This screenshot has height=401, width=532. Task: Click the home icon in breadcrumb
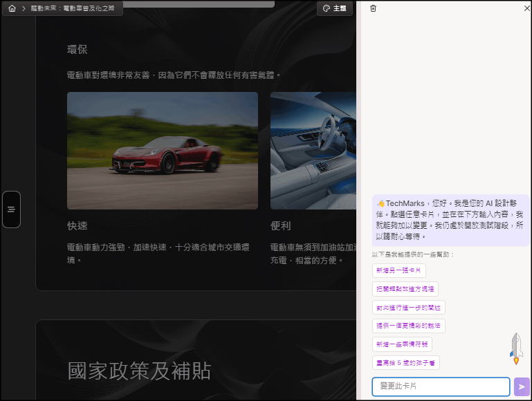tap(12, 8)
